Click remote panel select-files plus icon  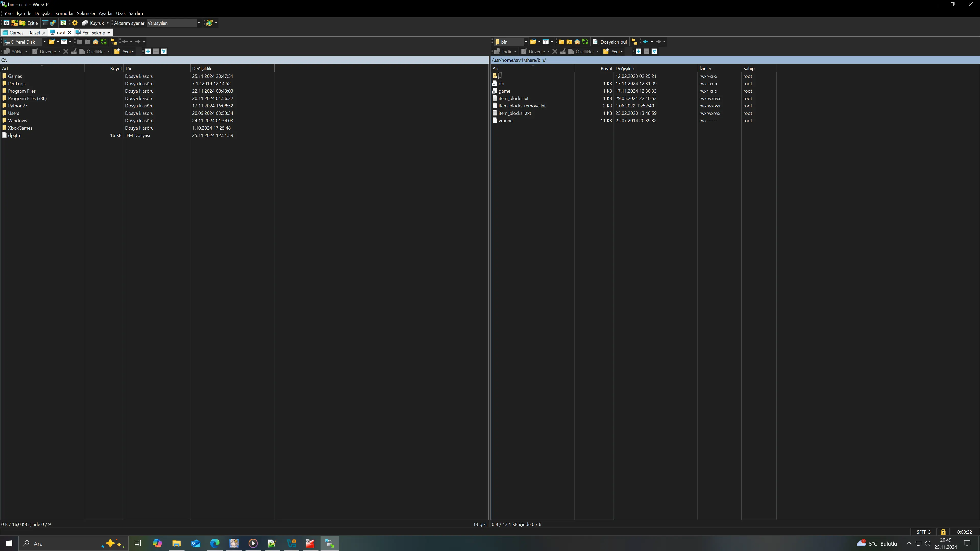(638, 51)
